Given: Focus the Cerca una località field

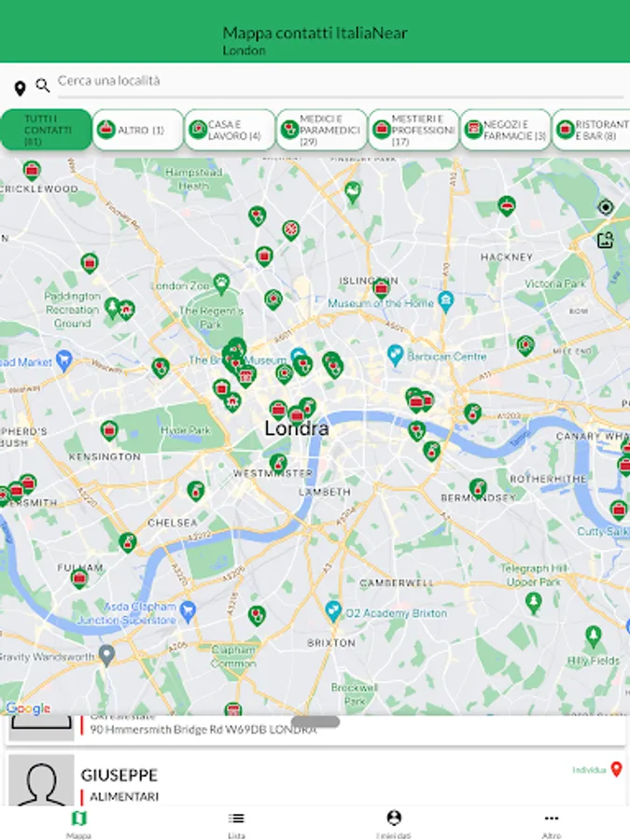Looking at the screenshot, I should pyautogui.click(x=340, y=81).
